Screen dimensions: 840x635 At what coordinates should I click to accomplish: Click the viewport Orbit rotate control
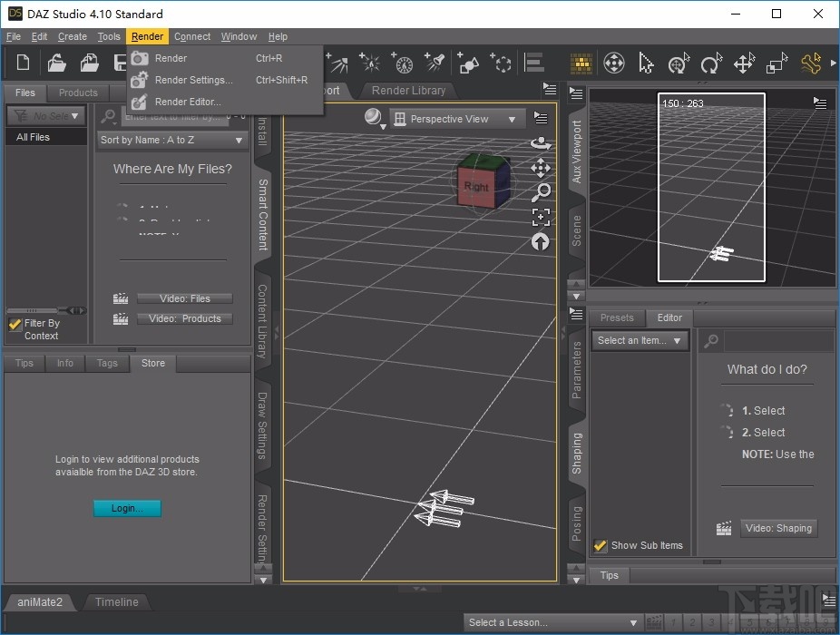(x=541, y=144)
